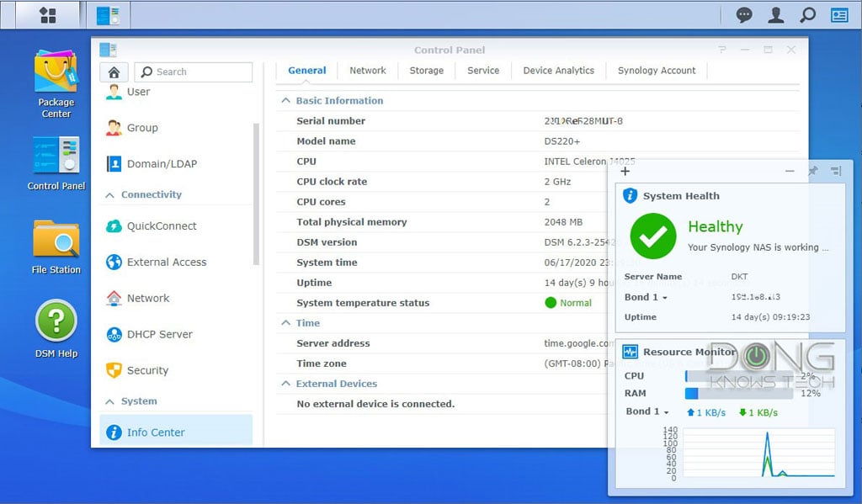
Task: Open Security settings in sidebar
Action: pos(147,370)
